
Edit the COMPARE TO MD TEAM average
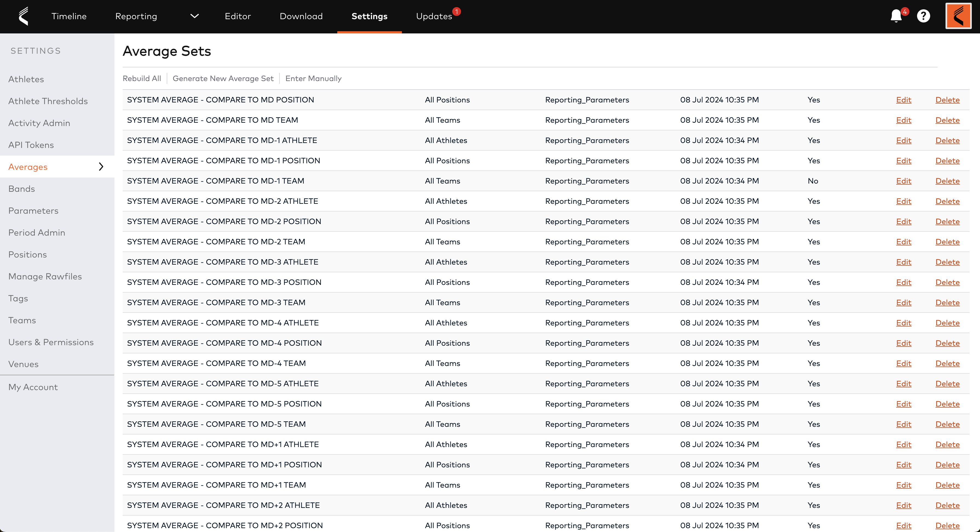point(904,120)
